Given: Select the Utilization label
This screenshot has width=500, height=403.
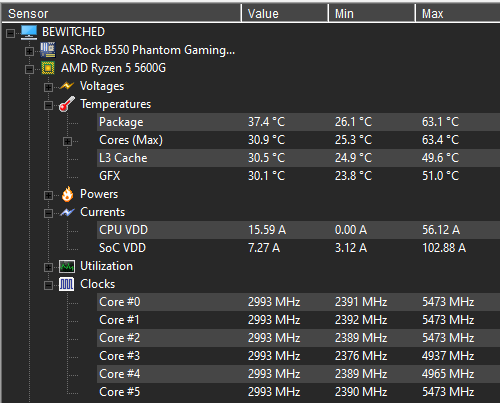Looking at the screenshot, I should tap(106, 266).
